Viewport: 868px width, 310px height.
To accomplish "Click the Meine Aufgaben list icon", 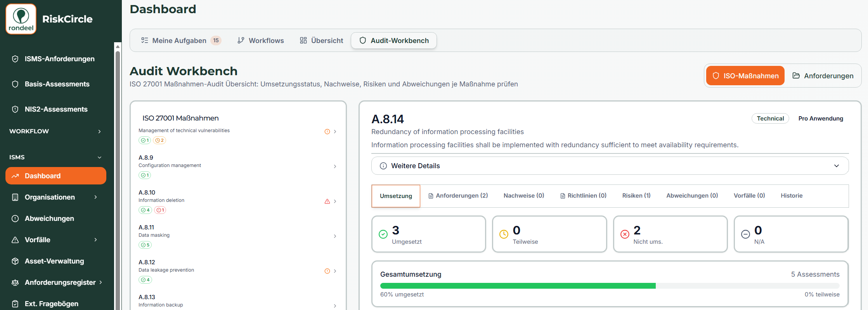I will click(144, 40).
